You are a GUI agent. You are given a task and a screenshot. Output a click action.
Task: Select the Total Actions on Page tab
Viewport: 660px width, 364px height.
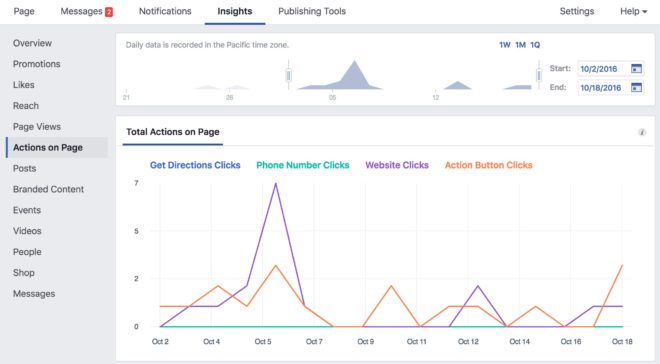[173, 132]
